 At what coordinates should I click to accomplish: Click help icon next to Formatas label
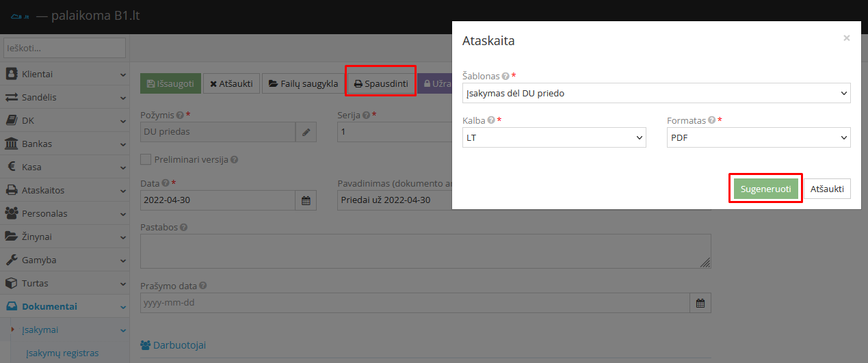[712, 120]
